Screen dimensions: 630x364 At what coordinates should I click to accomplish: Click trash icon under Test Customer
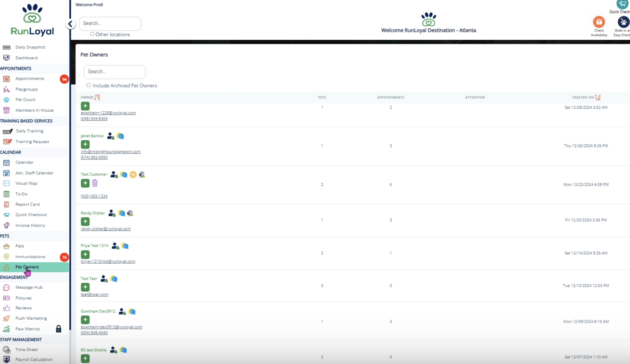click(x=95, y=183)
